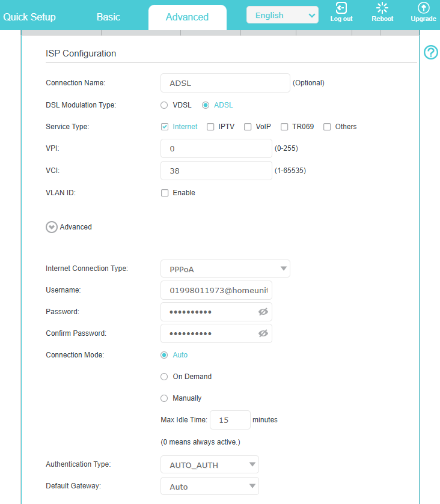440x504 pixels.
Task: Open the English language selector
Action: tap(283, 16)
